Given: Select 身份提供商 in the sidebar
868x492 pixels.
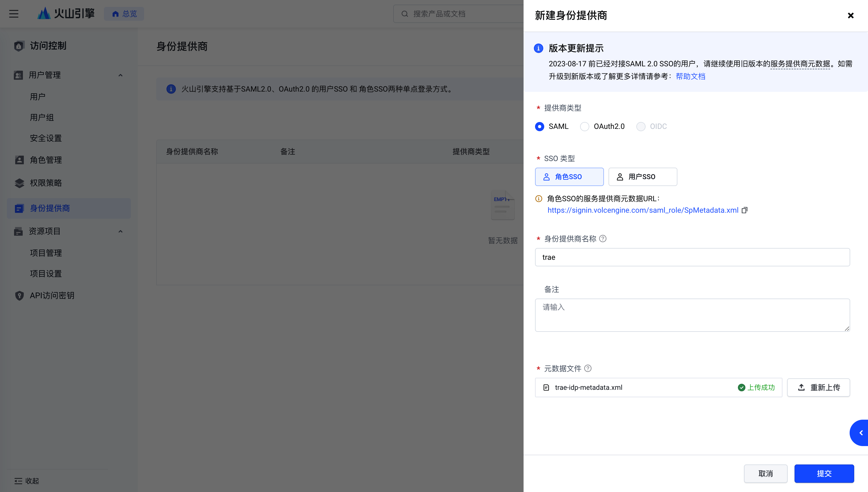Looking at the screenshot, I should pyautogui.click(x=69, y=208).
